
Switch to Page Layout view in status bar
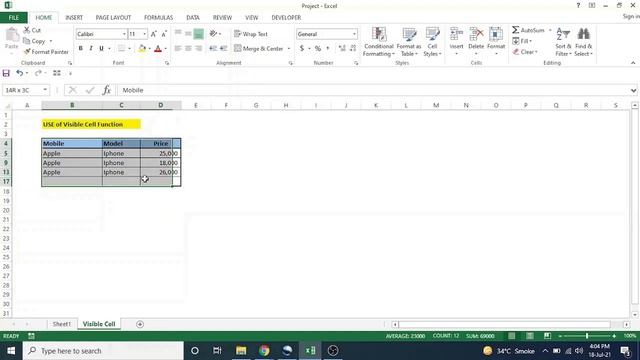[529, 336]
